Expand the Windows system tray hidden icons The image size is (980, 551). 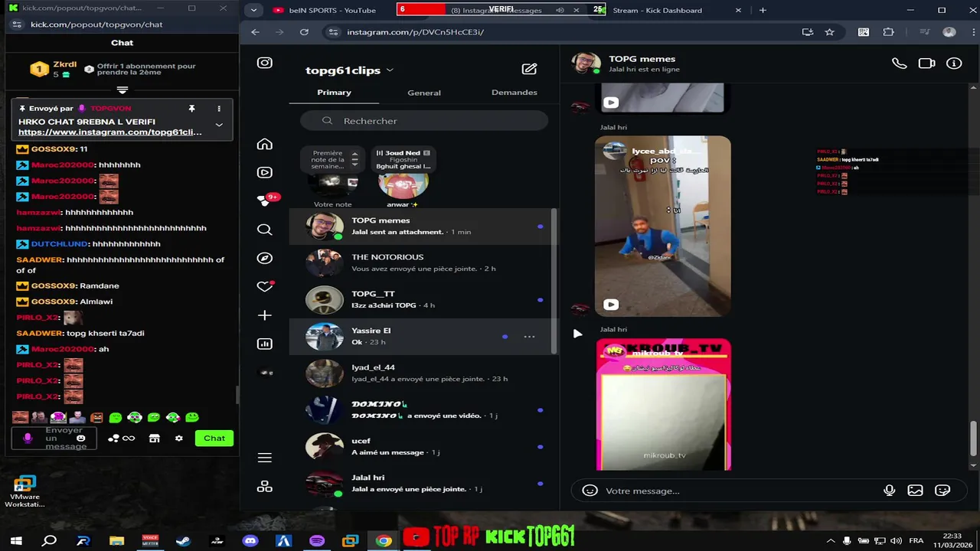[x=832, y=540]
